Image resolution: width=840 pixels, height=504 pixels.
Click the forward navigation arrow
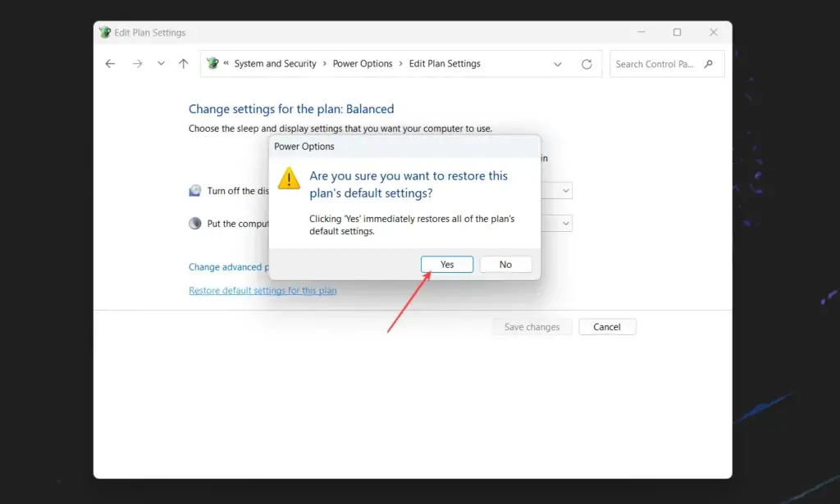[136, 63]
